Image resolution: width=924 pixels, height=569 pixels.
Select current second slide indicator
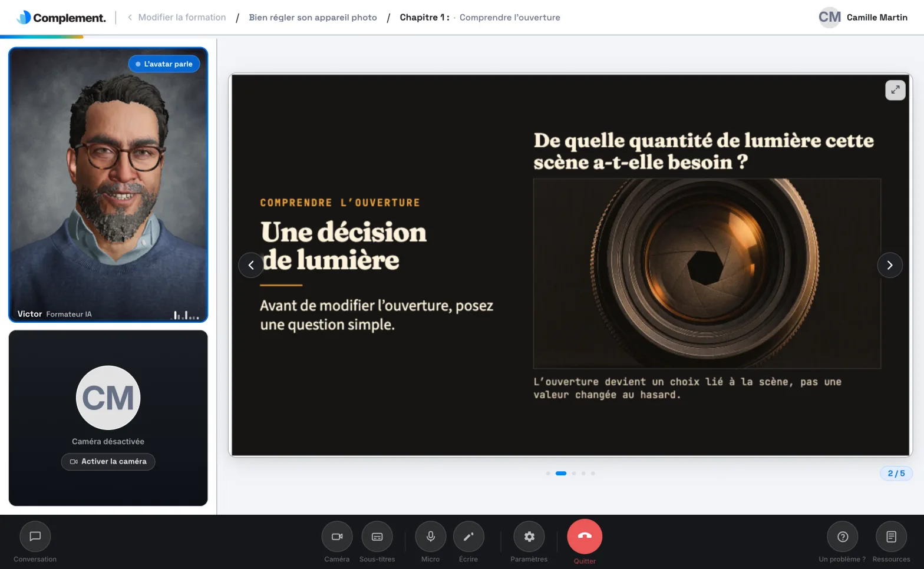(561, 473)
